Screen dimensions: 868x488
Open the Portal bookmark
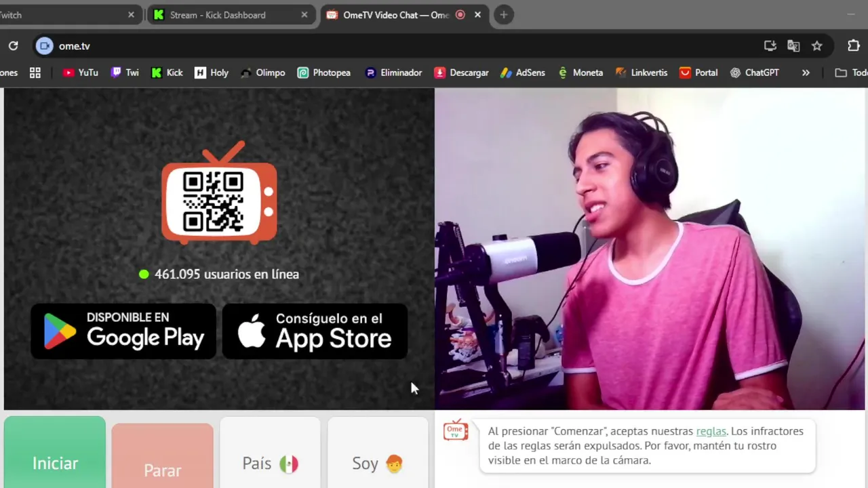[698, 73]
